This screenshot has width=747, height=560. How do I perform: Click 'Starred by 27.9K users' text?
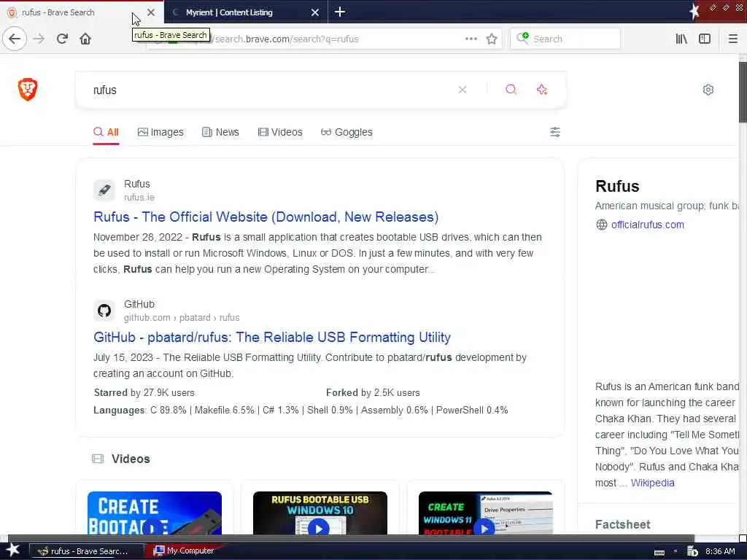point(144,392)
